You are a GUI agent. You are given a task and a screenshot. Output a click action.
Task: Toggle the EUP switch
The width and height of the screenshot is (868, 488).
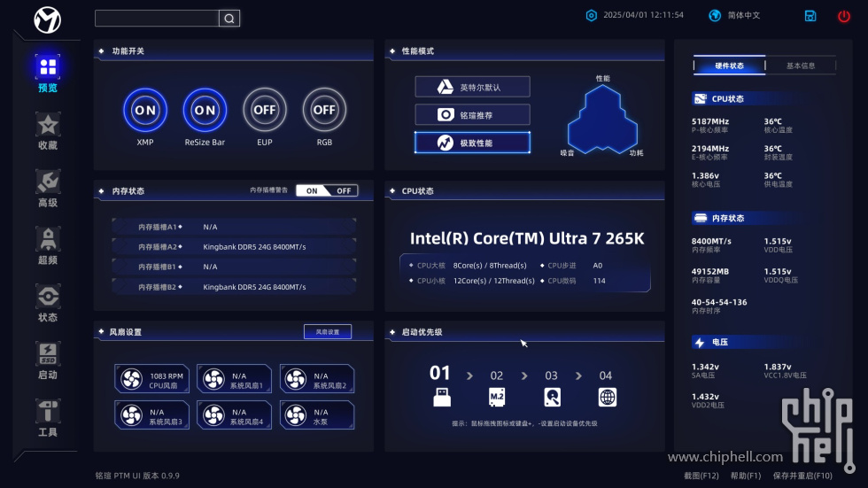265,110
